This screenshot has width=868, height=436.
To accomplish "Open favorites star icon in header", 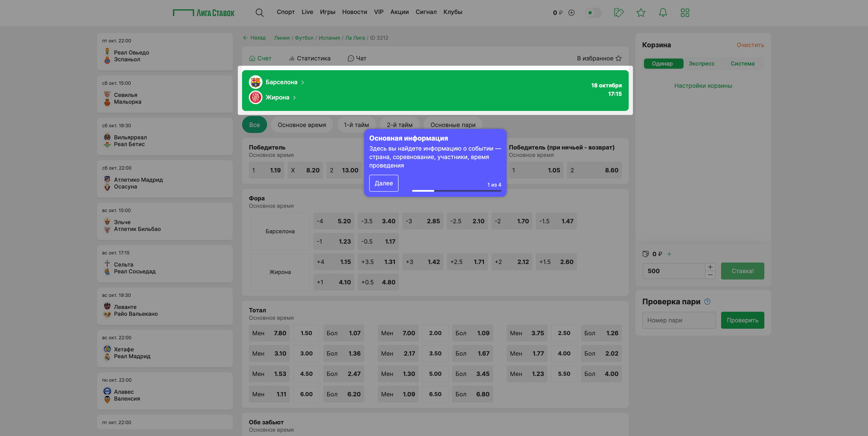I will [x=641, y=13].
